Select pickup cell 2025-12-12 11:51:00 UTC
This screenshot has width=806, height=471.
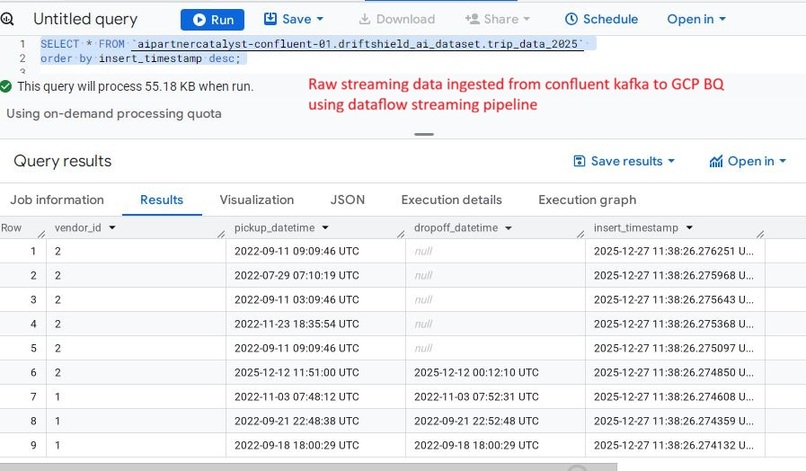pyautogui.click(x=316, y=372)
